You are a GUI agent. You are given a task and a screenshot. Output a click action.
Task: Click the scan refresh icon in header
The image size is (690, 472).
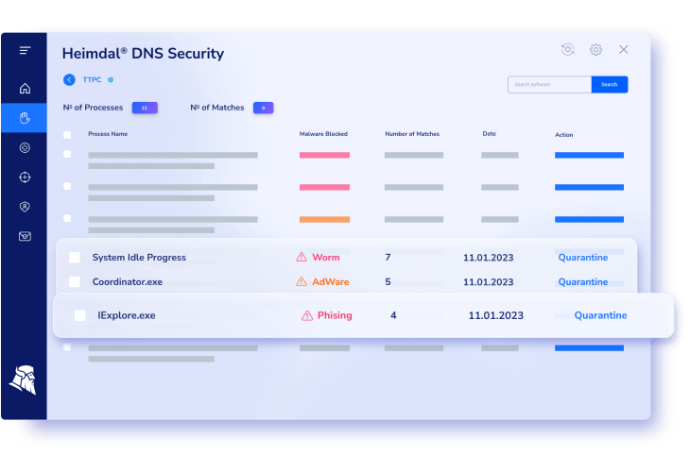[568, 49]
